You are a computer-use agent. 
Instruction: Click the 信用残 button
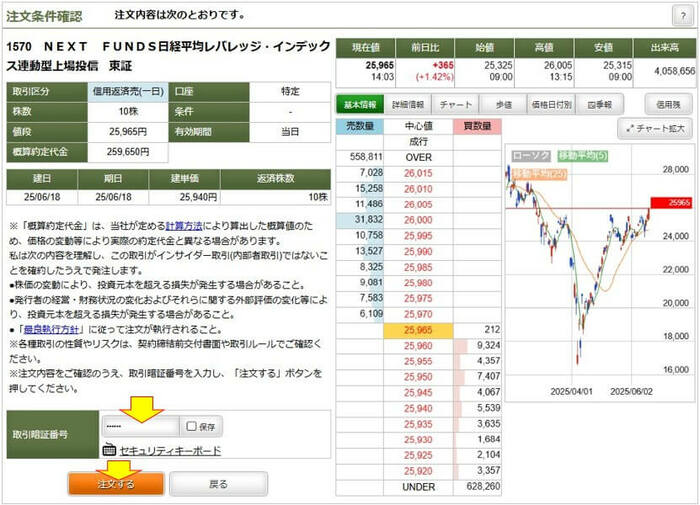(668, 104)
